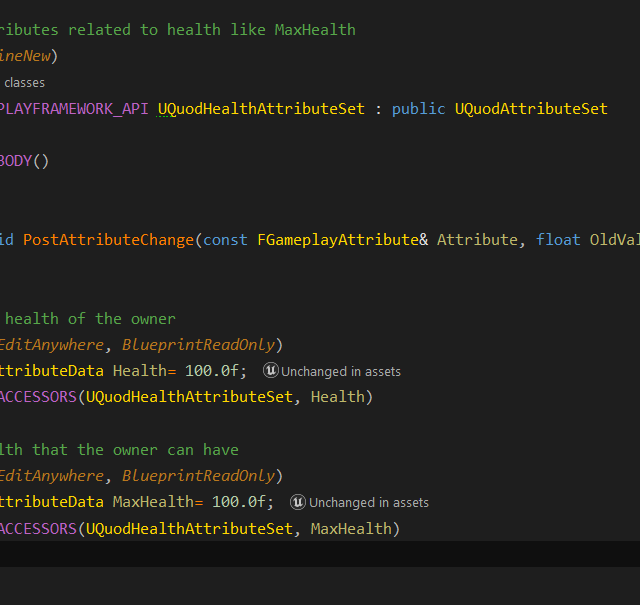Click the 'classes' code lens link
The height and width of the screenshot is (605, 640).
tap(24, 82)
